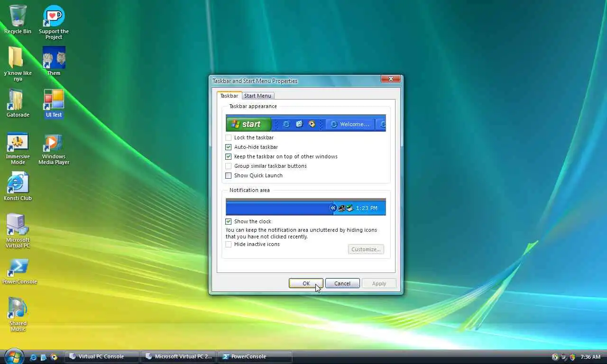Select the Microsoft Virtual PC desktop shortcut
The height and width of the screenshot is (364, 607).
tap(18, 231)
